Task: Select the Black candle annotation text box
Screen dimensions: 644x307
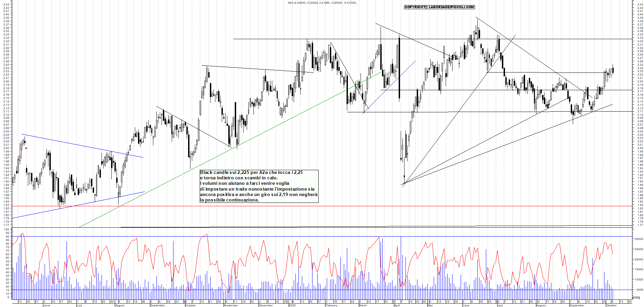Action: 259,186
